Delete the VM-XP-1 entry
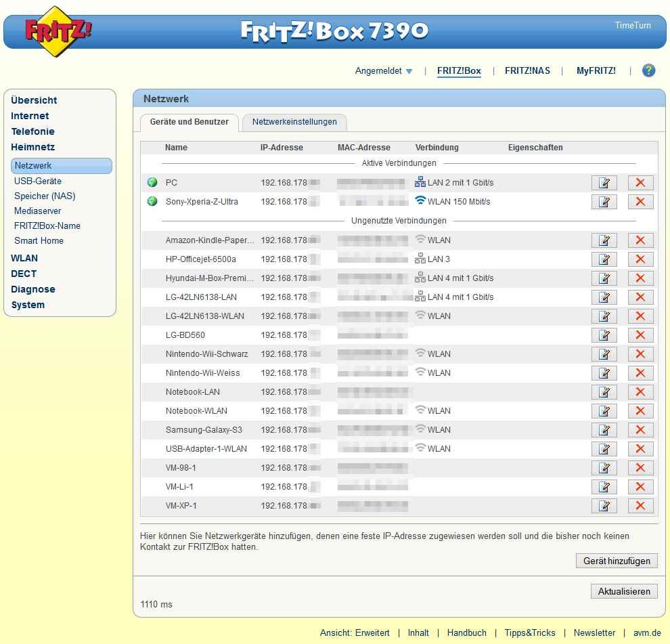 click(x=640, y=505)
